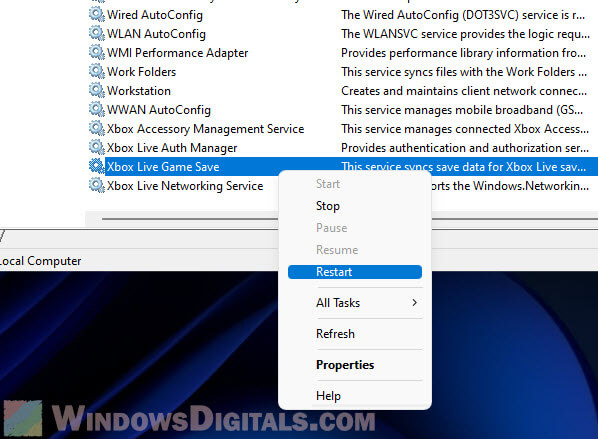Viewport: 598px width, 439px height.
Task: Click the Xbox Accessory Management Service icon
Action: pos(97,129)
